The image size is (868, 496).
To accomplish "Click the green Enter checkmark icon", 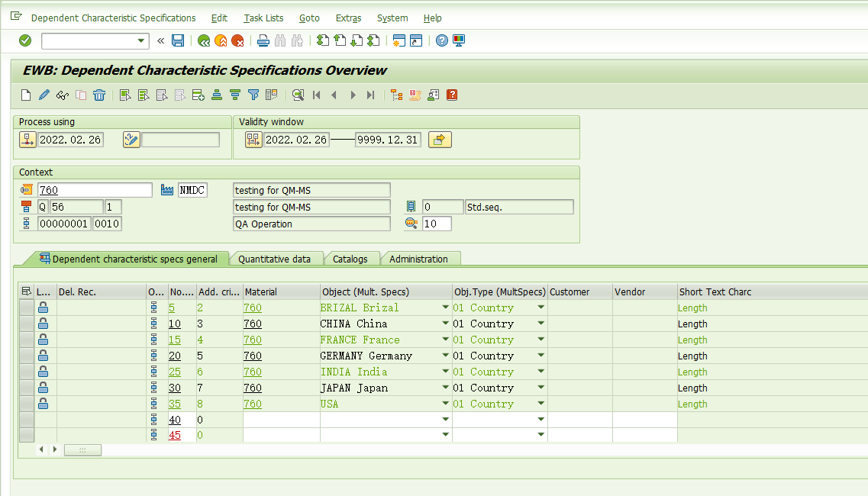I will coord(25,40).
